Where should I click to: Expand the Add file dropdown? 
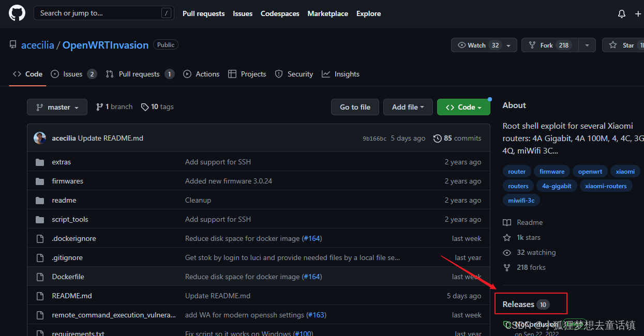[x=408, y=107]
